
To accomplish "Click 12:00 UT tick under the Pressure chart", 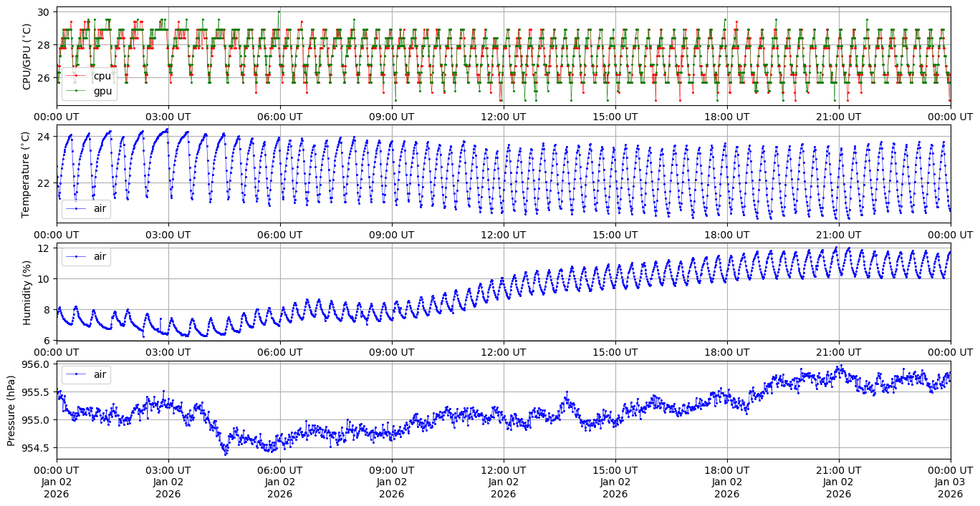I will pos(503,470).
